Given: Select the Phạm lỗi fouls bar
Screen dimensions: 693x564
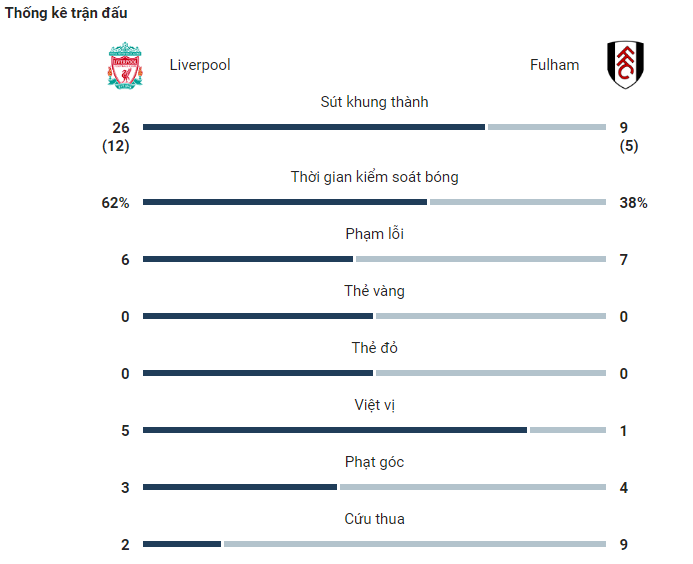Looking at the screenshot, I should [374, 259].
